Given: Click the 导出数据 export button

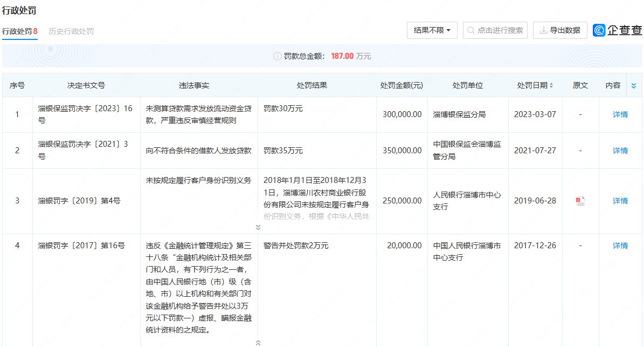Looking at the screenshot, I should click(560, 30).
